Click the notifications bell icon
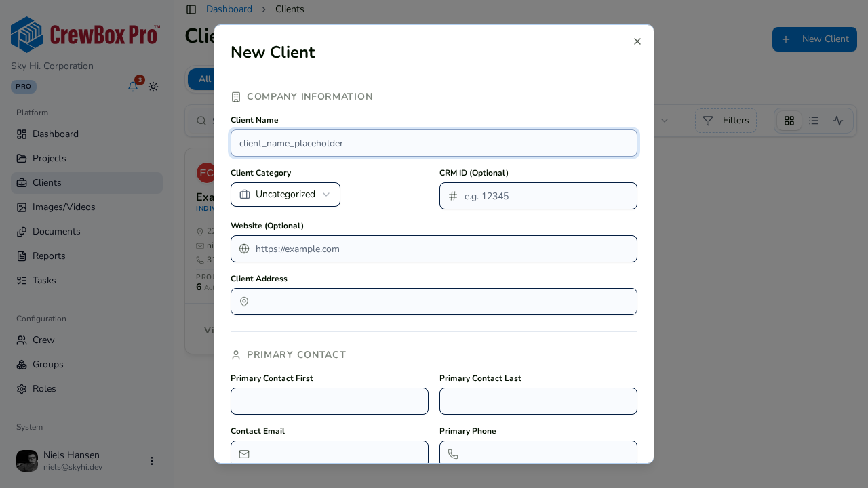 click(x=133, y=87)
